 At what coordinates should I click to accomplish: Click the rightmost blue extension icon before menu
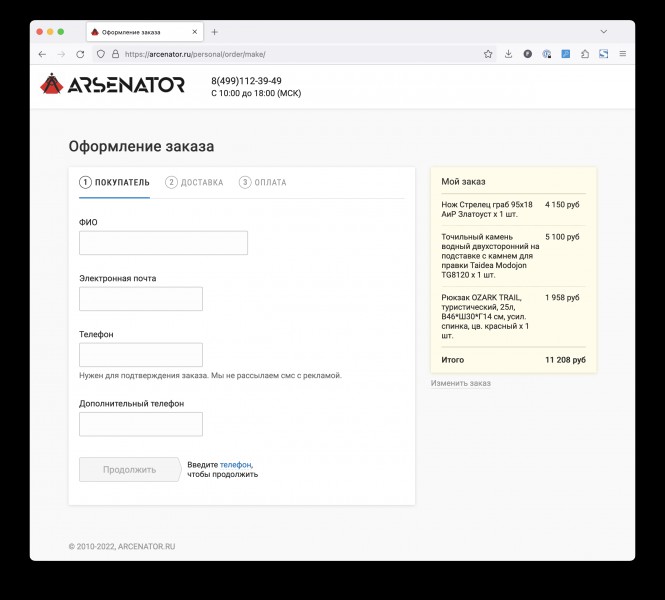[x=604, y=54]
